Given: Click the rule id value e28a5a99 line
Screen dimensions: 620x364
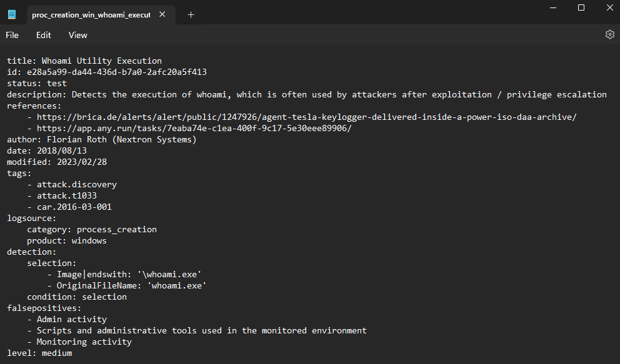Looking at the screenshot, I should tap(106, 72).
